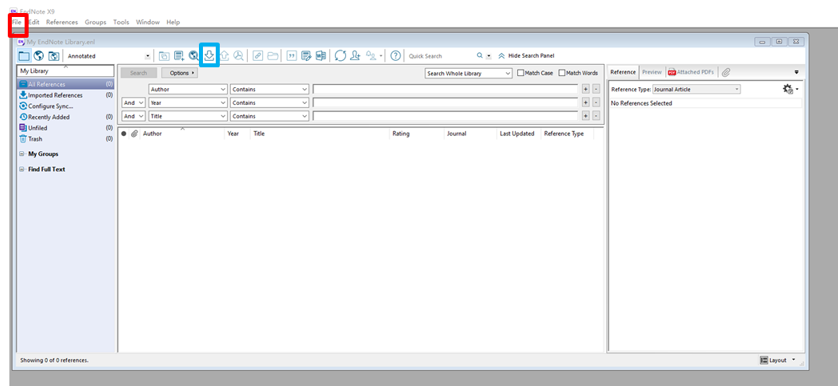The width and height of the screenshot is (838, 386).
Task: Open the Reference Type Journal Article dropdown
Action: [x=696, y=89]
